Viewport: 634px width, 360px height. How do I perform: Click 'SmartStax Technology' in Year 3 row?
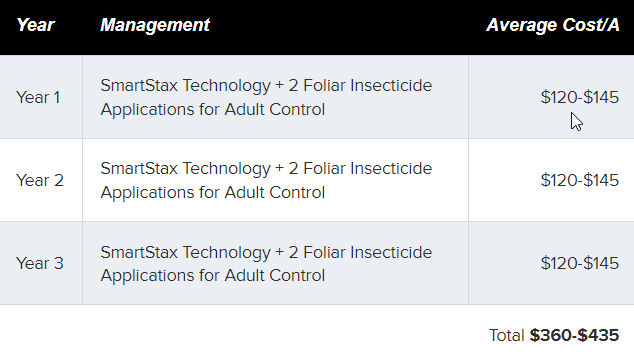tap(185, 253)
